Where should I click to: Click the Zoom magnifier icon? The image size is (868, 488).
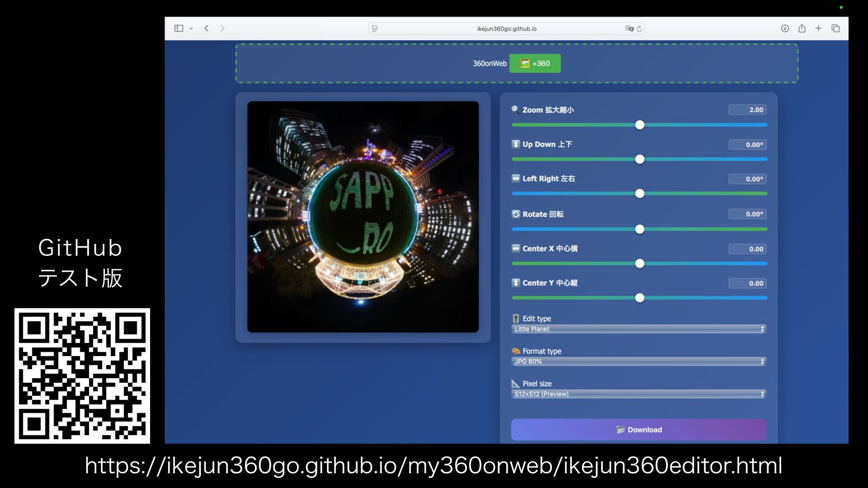515,110
